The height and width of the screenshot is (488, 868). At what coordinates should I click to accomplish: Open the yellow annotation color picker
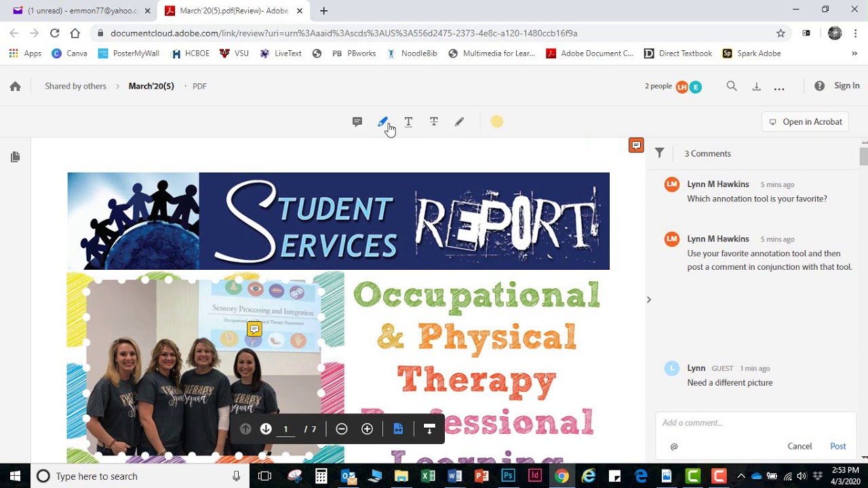pos(497,122)
